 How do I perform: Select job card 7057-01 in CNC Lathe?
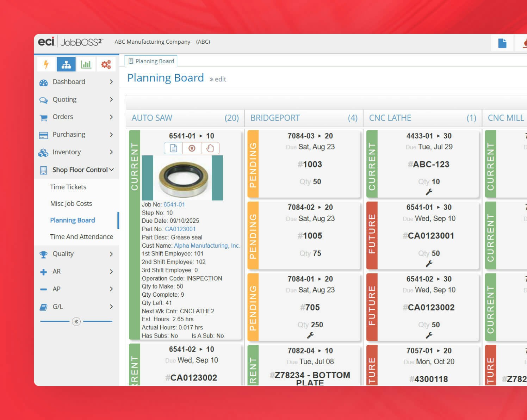[423, 365]
